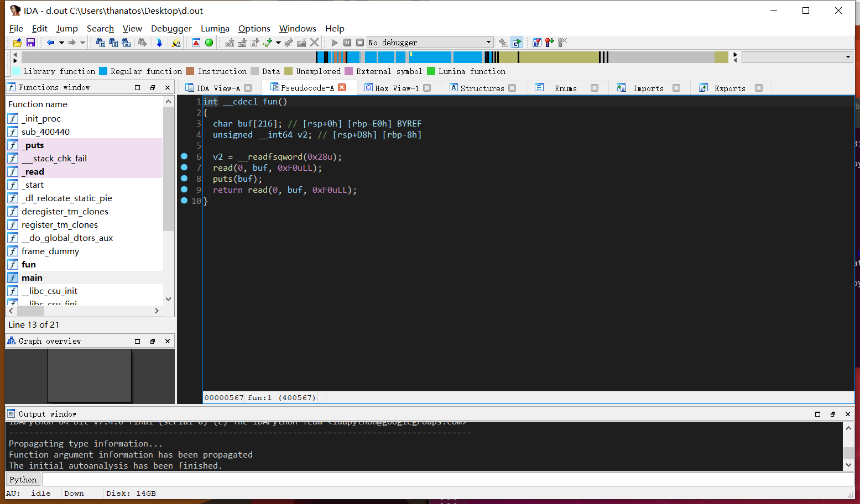This screenshot has height=504, width=860.
Task: Terminate process with the stop icon
Action: (x=360, y=43)
